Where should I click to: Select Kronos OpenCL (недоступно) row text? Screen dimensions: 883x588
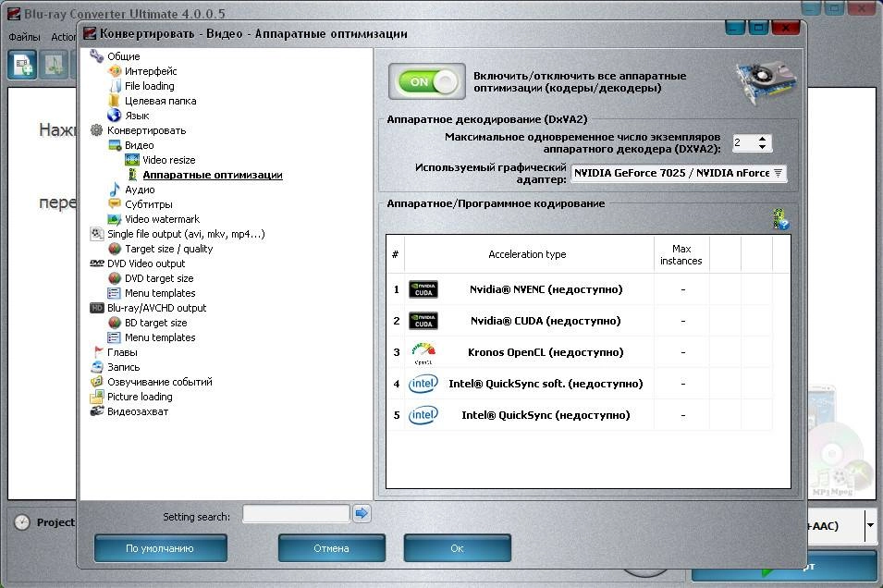(546, 352)
